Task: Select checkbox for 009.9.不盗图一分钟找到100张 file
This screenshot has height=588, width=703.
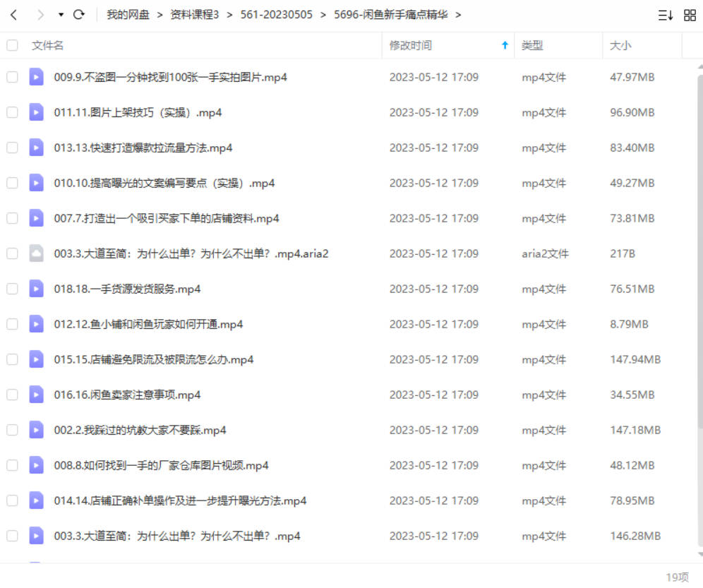Action: pyautogui.click(x=12, y=77)
